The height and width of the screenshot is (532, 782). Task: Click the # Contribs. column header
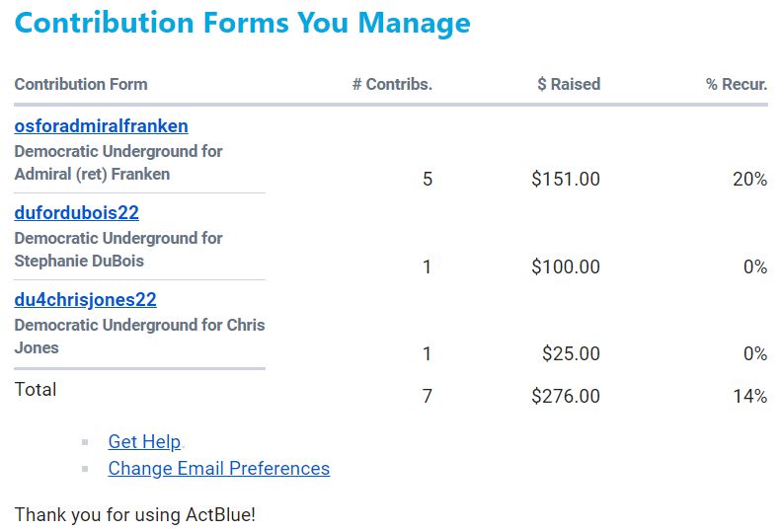point(392,85)
